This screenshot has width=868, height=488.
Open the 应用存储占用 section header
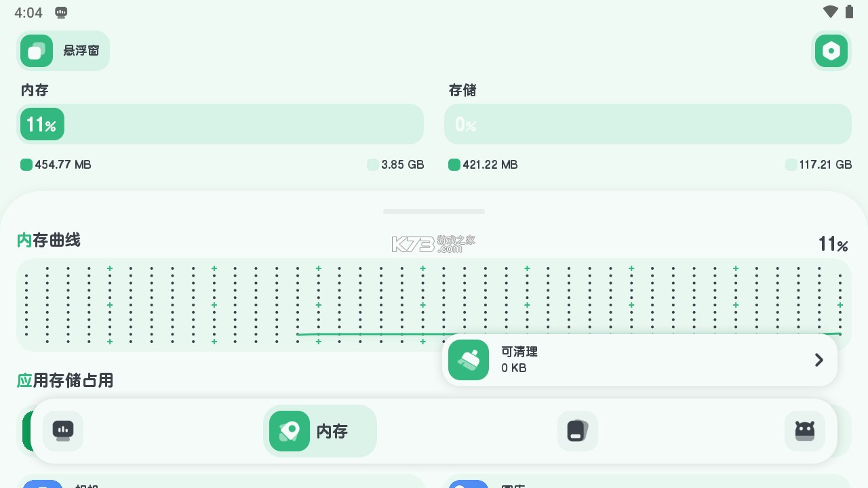[65, 380]
